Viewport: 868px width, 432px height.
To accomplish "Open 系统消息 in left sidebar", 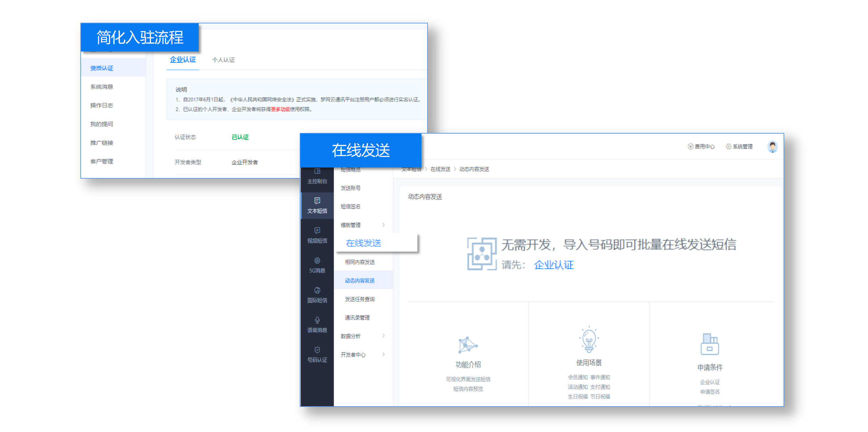I will point(101,87).
